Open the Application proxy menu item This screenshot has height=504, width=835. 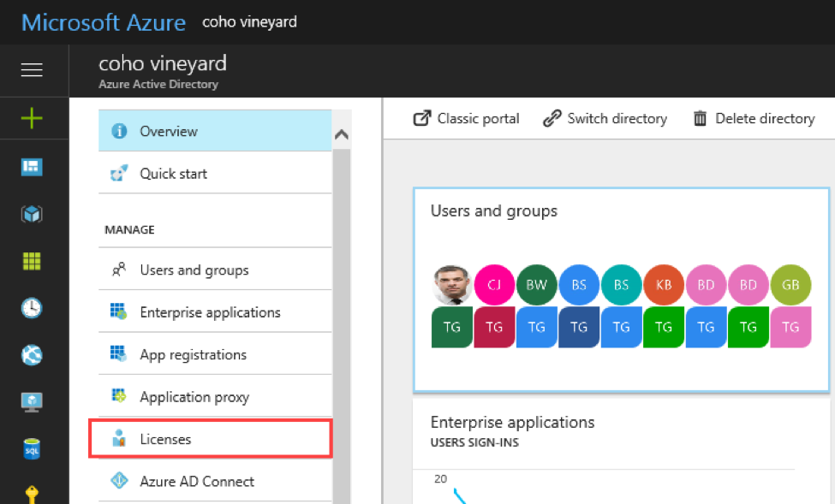pos(215,396)
